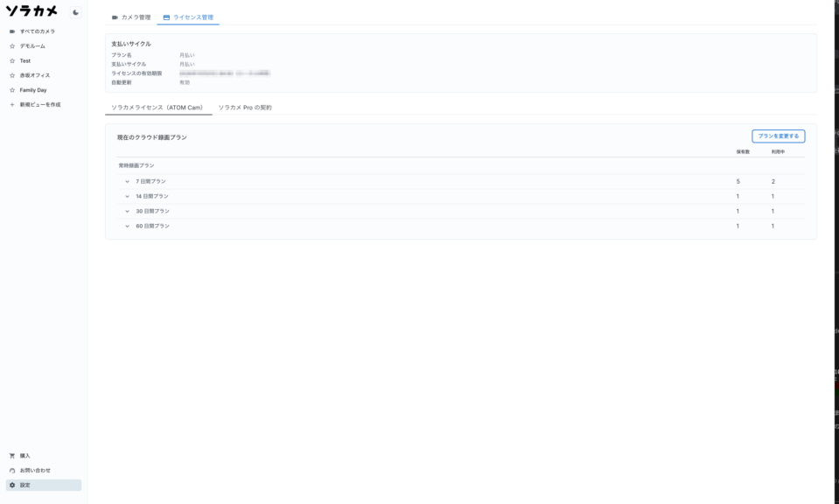Expand the 7 日間プラン row chevron
839x504 pixels.
128,181
